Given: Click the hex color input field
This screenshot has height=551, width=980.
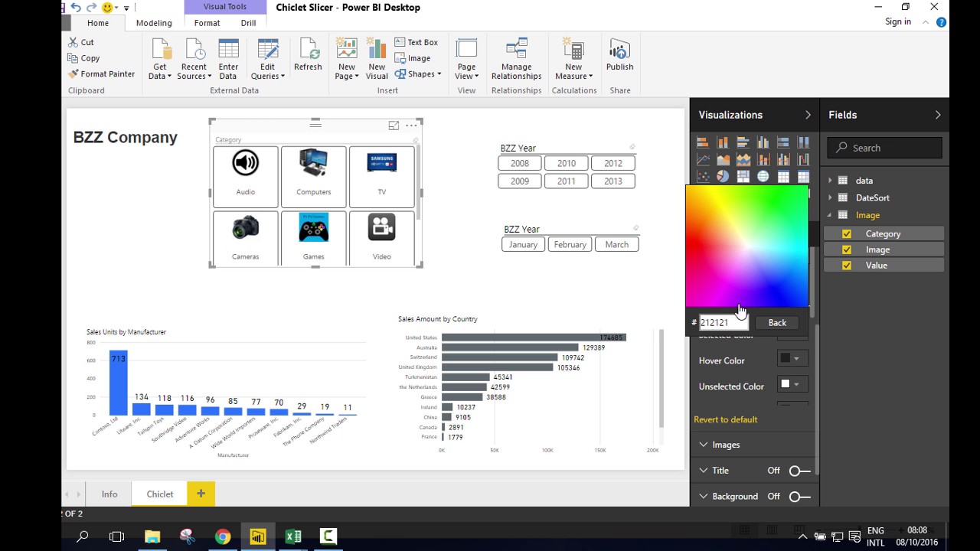Looking at the screenshot, I should [723, 323].
